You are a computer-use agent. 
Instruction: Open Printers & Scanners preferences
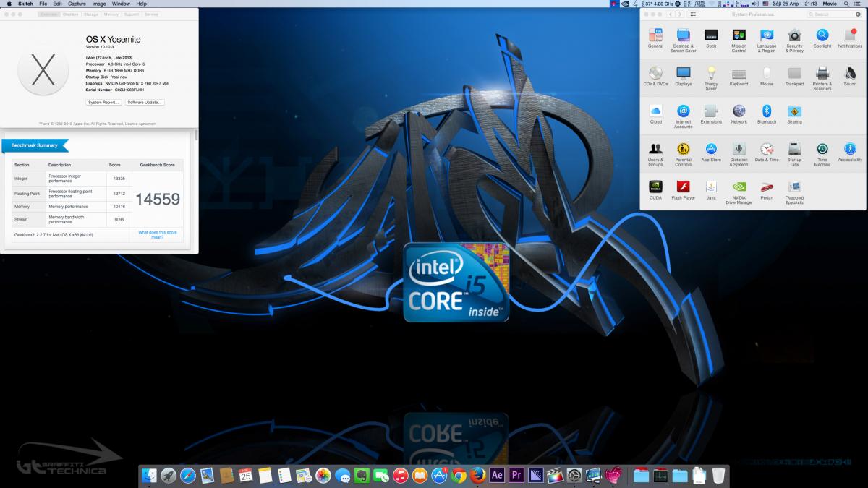tap(822, 78)
